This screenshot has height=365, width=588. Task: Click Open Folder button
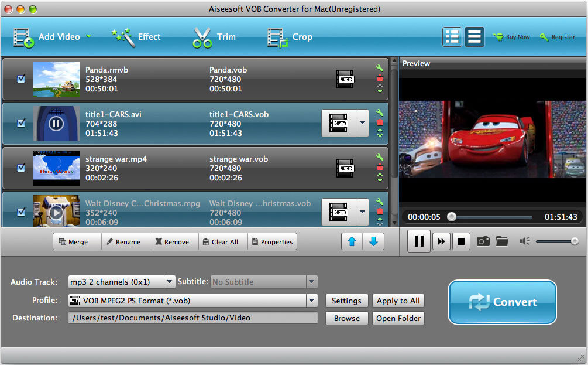point(398,318)
